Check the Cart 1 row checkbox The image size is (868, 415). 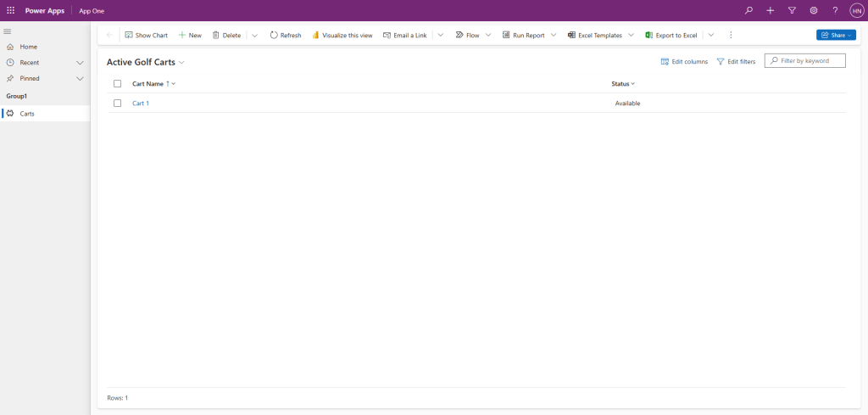point(118,104)
